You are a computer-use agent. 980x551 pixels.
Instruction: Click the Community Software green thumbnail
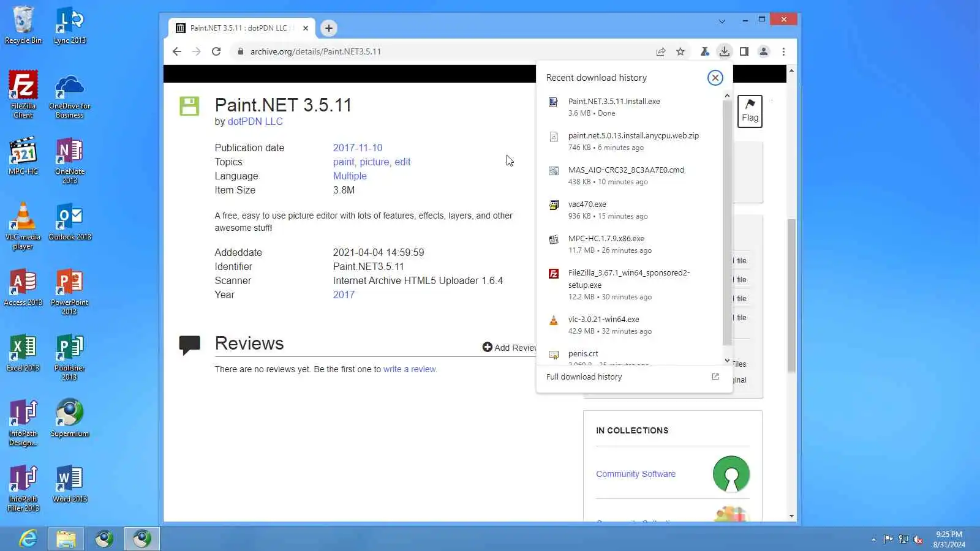[x=731, y=474]
